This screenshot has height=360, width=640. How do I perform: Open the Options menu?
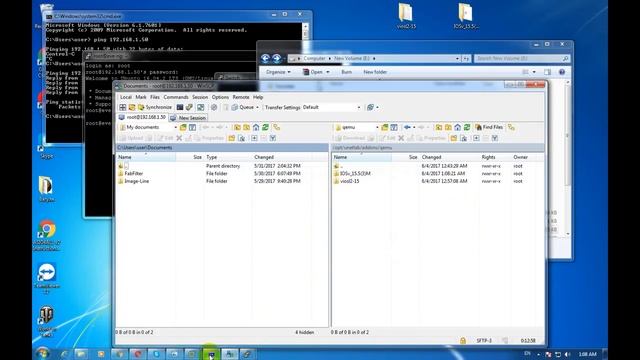coord(220,97)
